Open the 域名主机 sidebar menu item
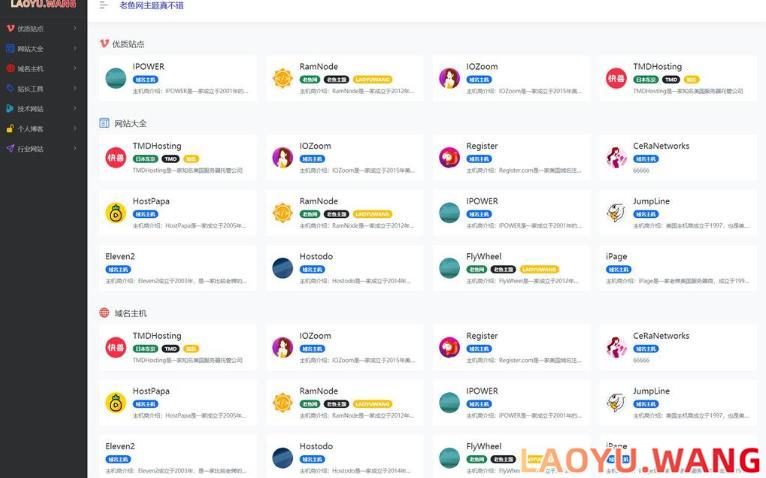 coord(31,69)
